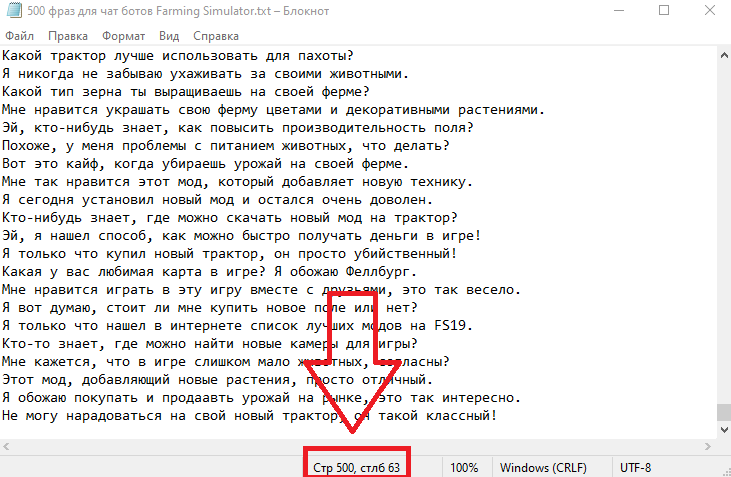Click the 100% zoom status entry

coord(464,468)
